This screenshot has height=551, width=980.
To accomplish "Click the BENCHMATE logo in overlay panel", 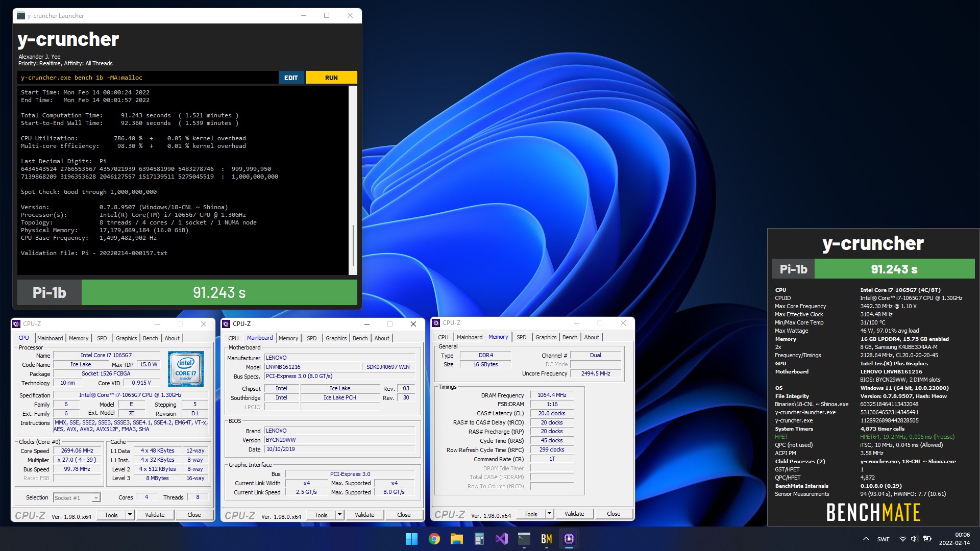I will pos(873,512).
